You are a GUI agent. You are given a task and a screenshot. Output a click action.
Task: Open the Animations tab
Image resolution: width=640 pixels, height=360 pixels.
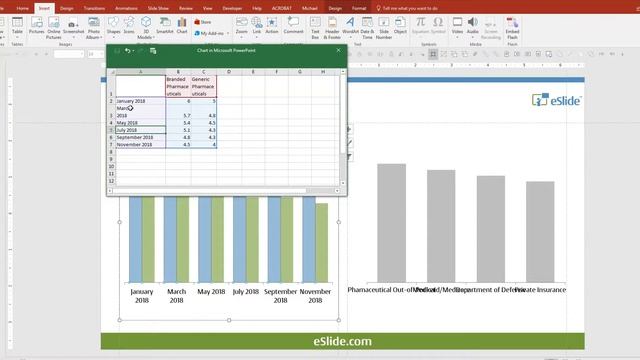pyautogui.click(x=126, y=8)
